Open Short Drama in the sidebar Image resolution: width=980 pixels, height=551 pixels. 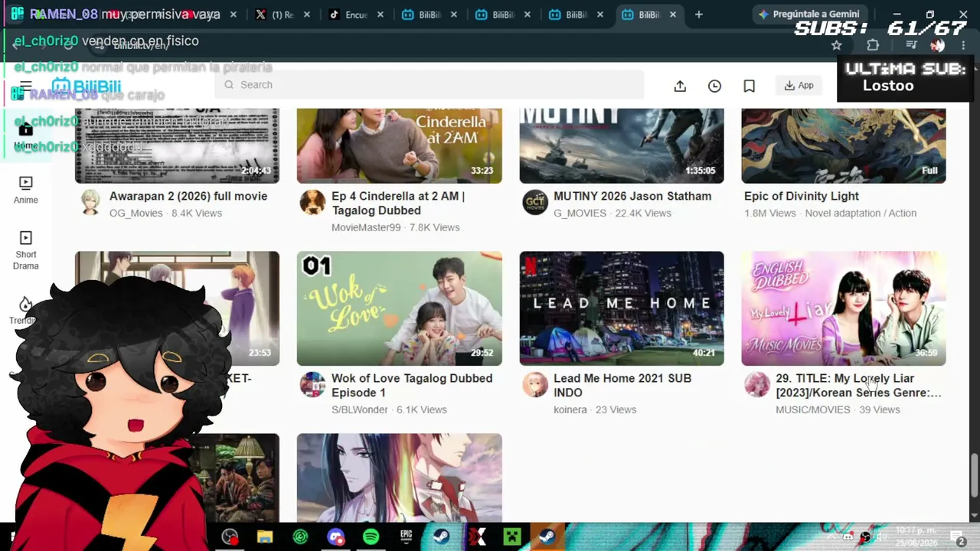pos(26,250)
